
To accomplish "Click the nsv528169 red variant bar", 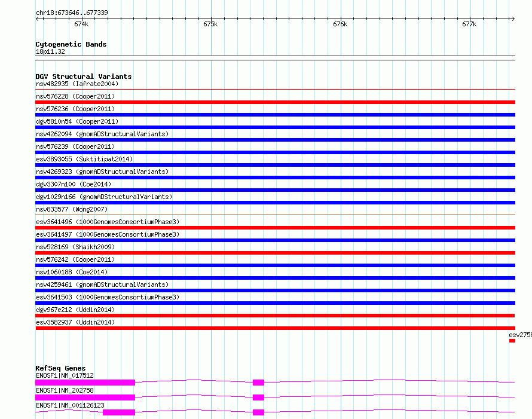I will [275, 253].
